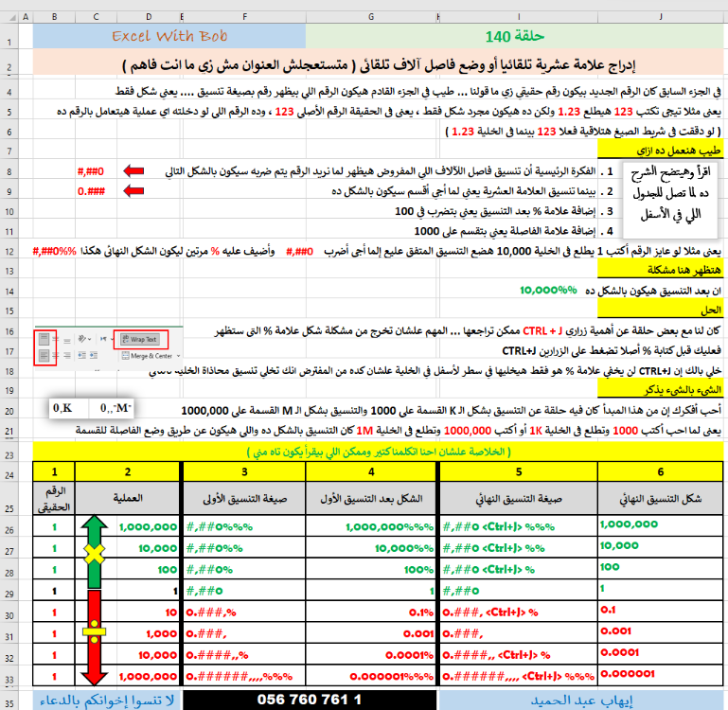728x710 pixels.
Task: Select the red down arrow divide shape
Action: pyautogui.click(x=95, y=638)
